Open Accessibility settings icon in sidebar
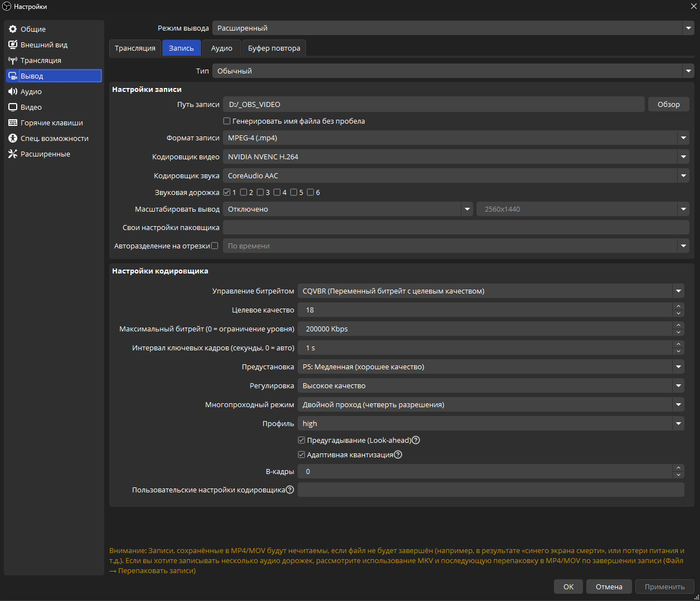The height and width of the screenshot is (601, 700). 13,138
